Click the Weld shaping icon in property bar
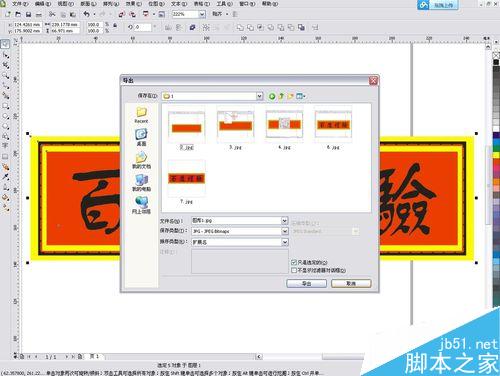 pos(240,27)
